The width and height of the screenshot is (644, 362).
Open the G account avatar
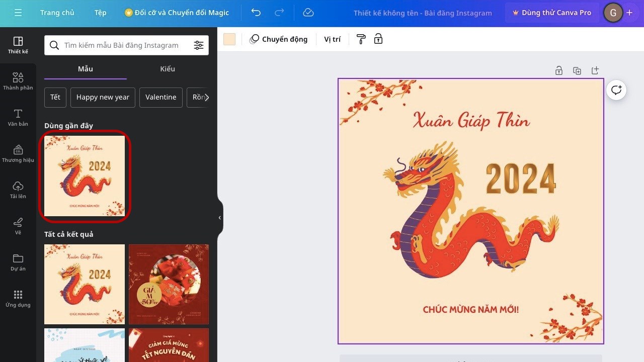[612, 13]
